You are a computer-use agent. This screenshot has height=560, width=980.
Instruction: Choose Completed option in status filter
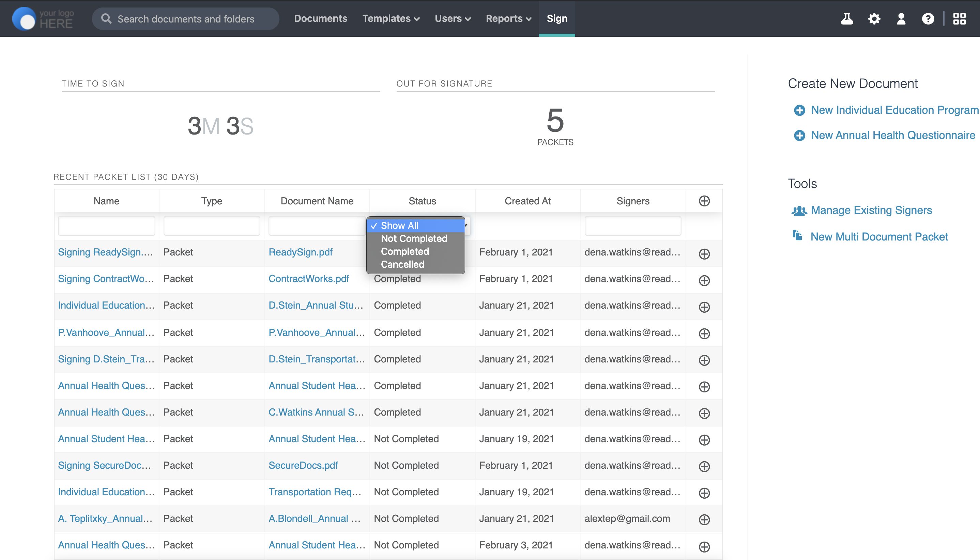click(416, 251)
